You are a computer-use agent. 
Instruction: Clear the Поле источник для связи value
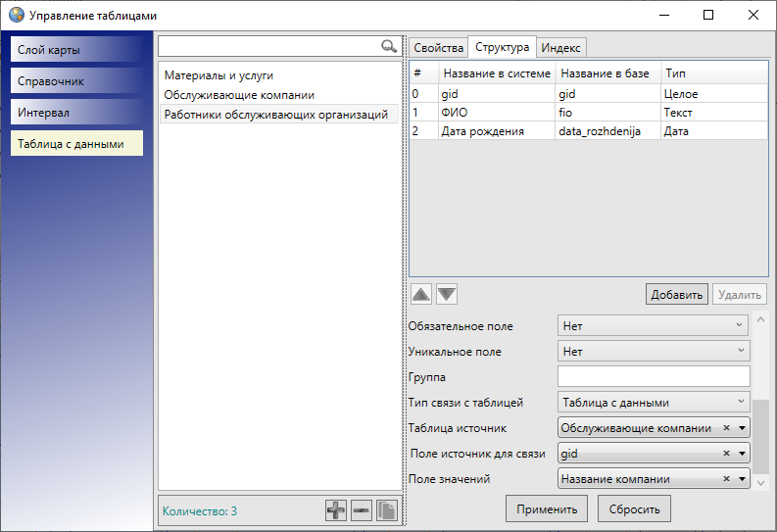coord(726,454)
